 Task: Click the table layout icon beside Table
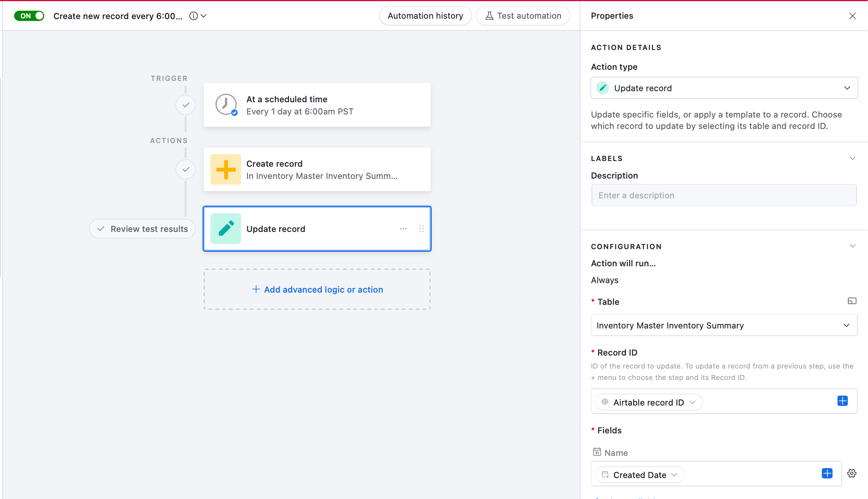852,301
